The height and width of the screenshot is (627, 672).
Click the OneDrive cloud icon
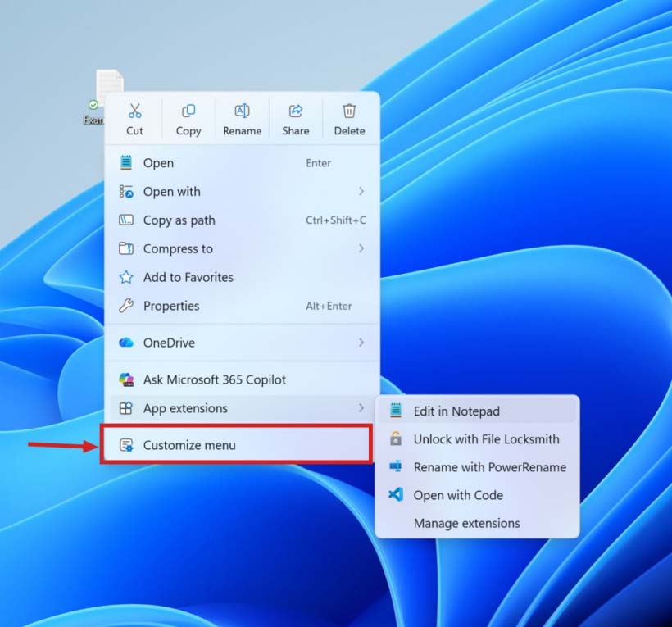tap(126, 343)
